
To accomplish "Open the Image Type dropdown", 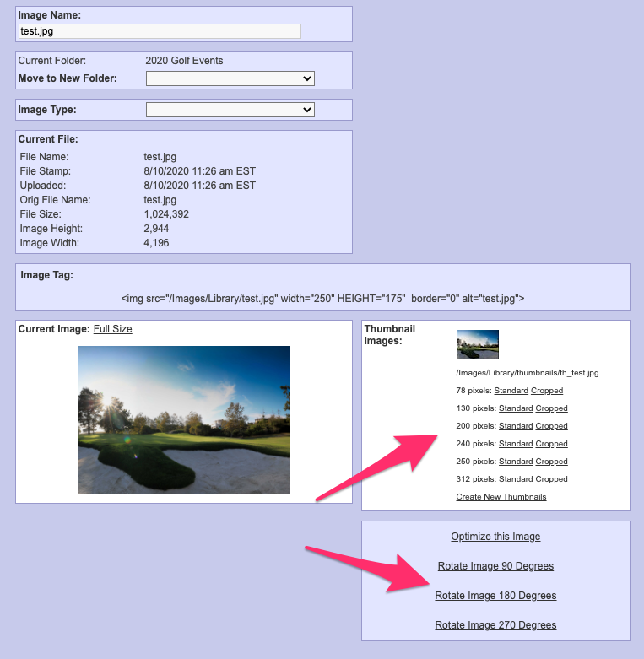I will (x=230, y=110).
